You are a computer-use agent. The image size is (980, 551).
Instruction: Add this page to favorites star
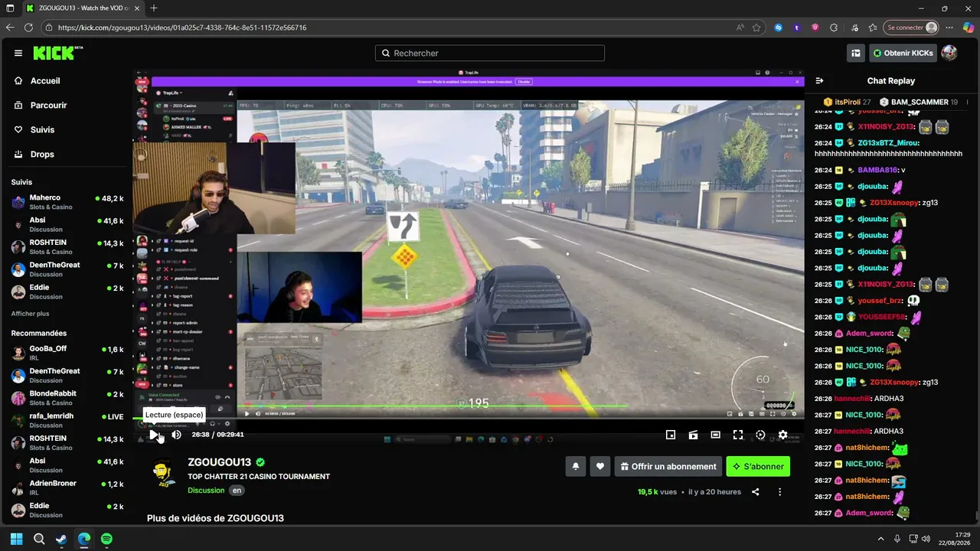[756, 28]
